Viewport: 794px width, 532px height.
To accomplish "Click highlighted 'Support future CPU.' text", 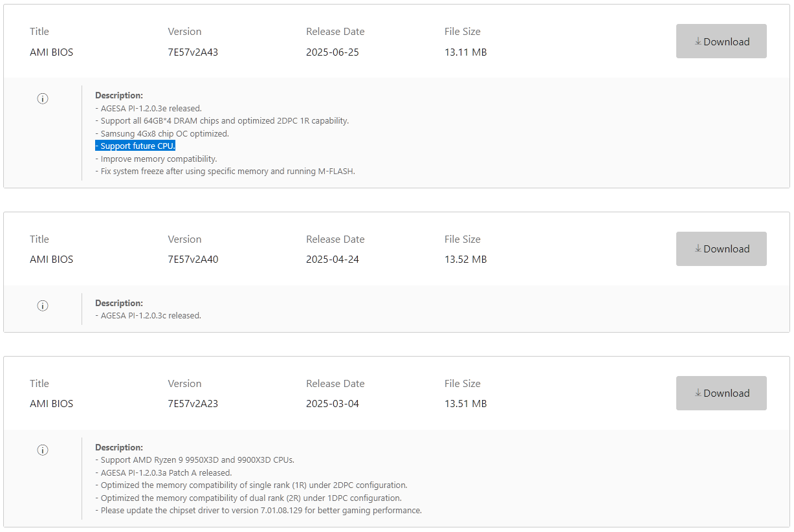I will 135,146.
